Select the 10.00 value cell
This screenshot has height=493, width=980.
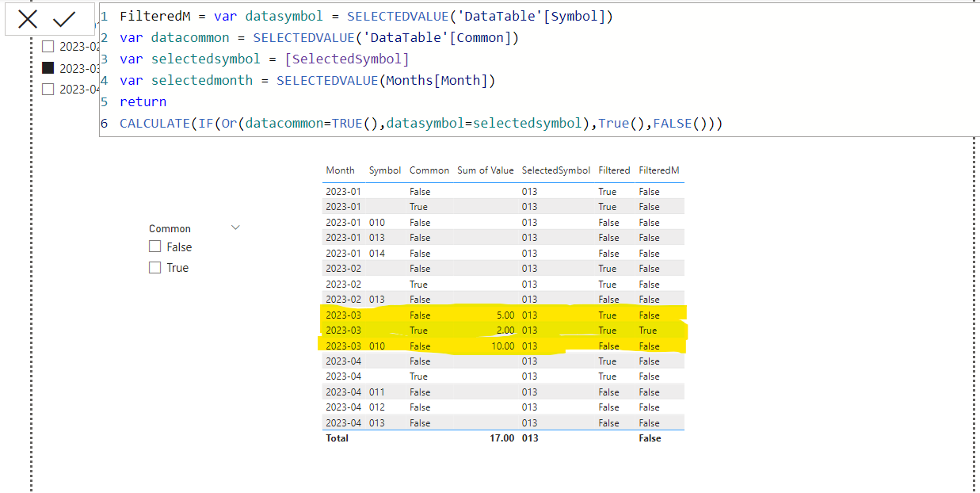click(502, 346)
